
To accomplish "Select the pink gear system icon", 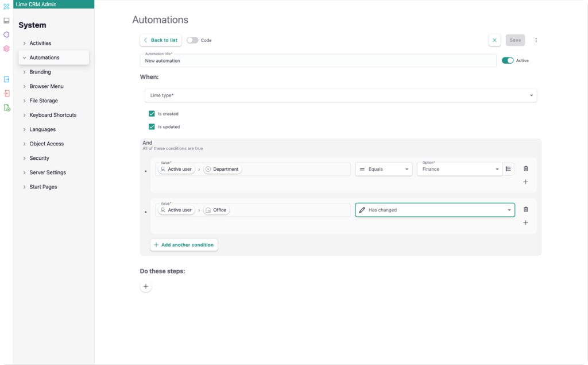I will click(x=6, y=49).
